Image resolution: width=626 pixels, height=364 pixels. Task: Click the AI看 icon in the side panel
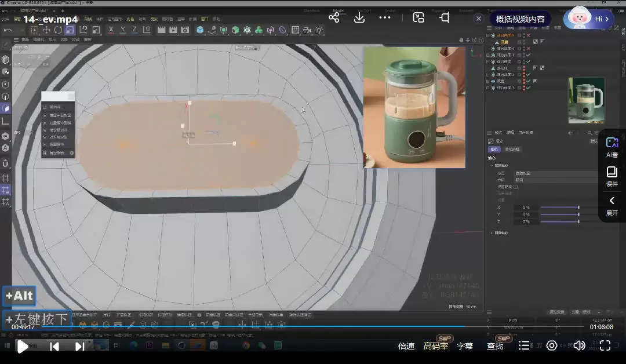pyautogui.click(x=612, y=147)
